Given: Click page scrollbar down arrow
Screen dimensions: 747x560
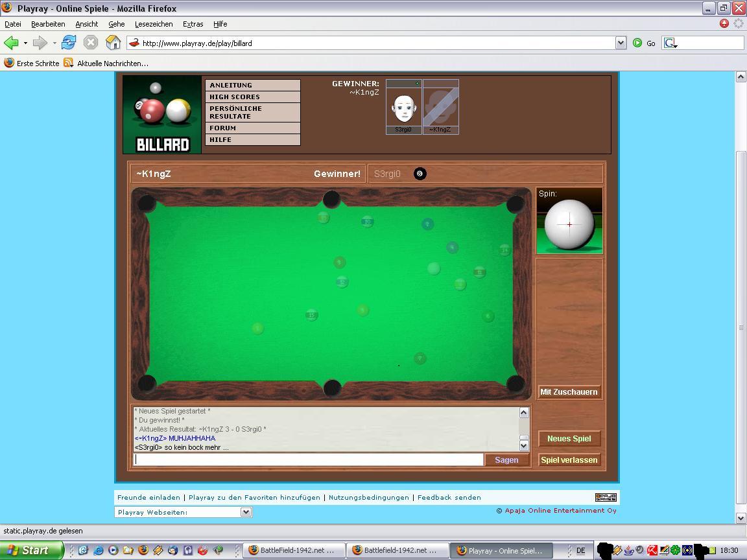Looking at the screenshot, I should (741, 518).
